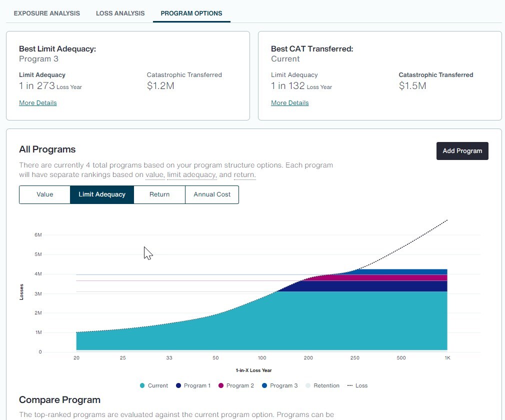Image resolution: width=505 pixels, height=420 pixels.
Task: Click the '1 in 273' limit adequacy value
Action: (36, 85)
